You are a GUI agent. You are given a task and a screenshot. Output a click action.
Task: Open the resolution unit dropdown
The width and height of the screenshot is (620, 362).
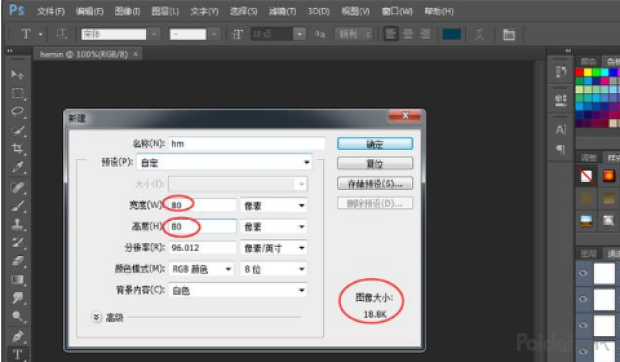(274, 248)
